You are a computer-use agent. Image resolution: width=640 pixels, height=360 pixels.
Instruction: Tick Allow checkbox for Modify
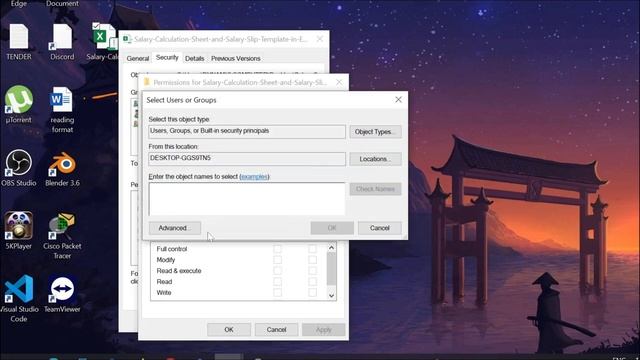pos(278,260)
